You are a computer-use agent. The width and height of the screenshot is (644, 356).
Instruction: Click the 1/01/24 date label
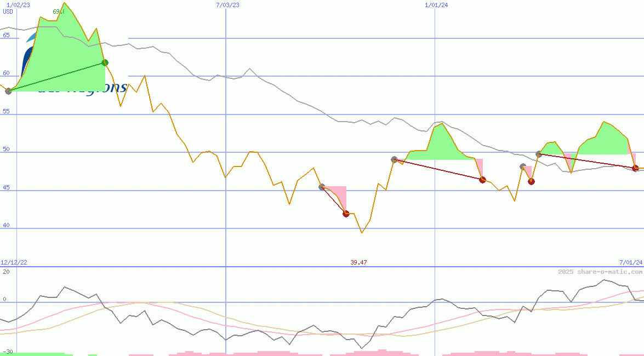[x=436, y=5]
